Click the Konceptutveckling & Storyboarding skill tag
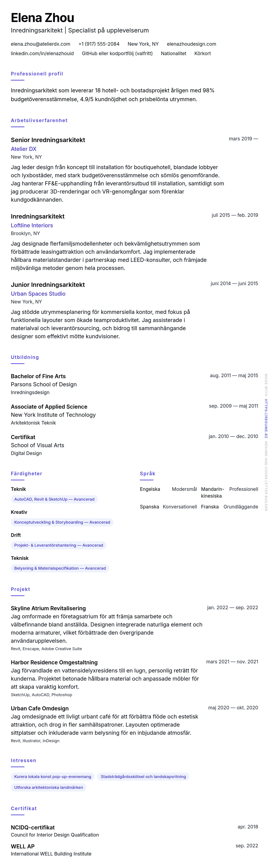Screen dimensions: 269x868 click(x=62, y=522)
